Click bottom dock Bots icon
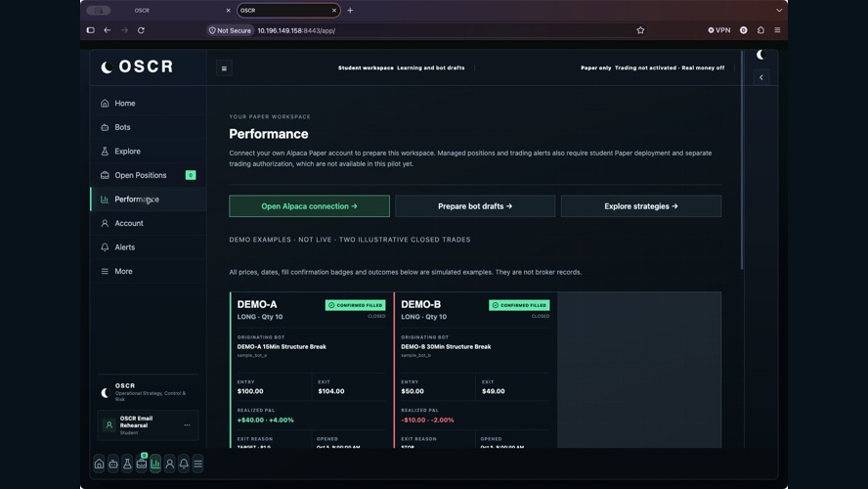 coord(113,465)
